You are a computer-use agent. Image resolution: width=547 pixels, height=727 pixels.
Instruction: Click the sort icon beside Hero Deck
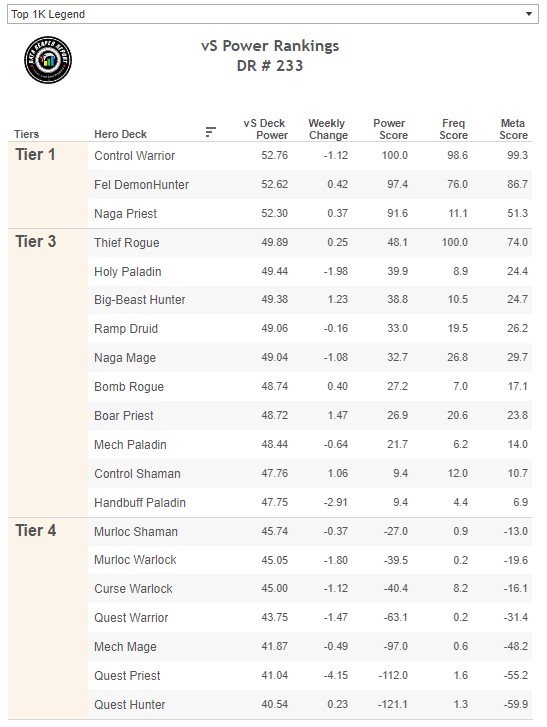[210, 132]
